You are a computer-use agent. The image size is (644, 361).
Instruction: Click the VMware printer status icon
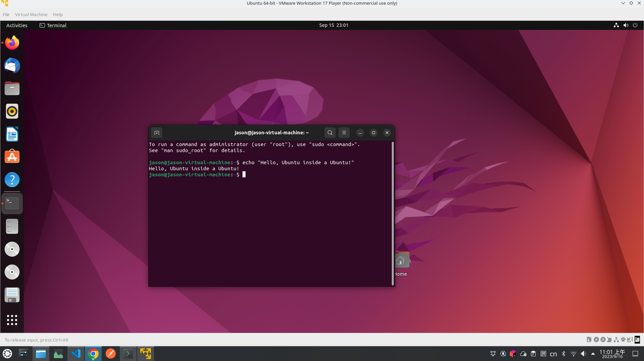pyautogui.click(x=623, y=340)
